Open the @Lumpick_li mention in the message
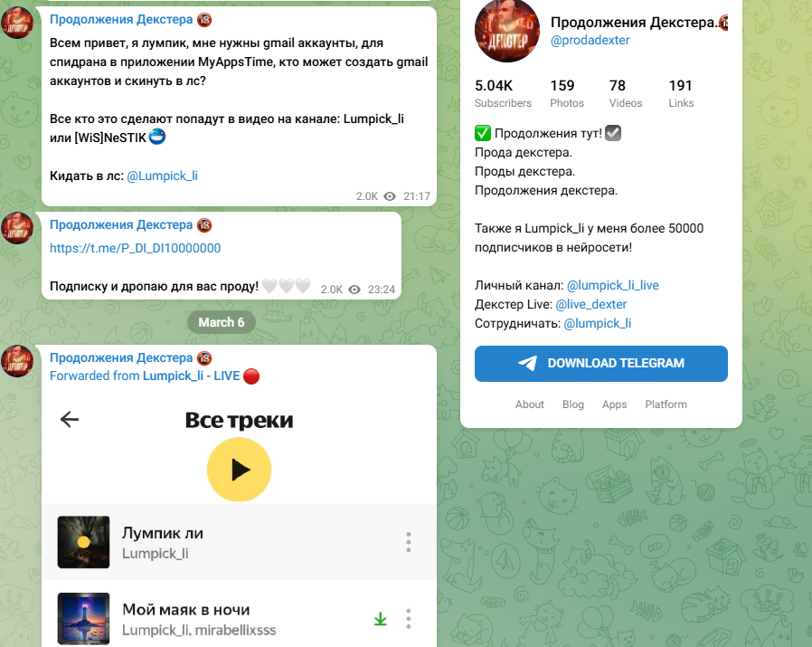Viewport: 812px width, 647px height. [x=162, y=176]
